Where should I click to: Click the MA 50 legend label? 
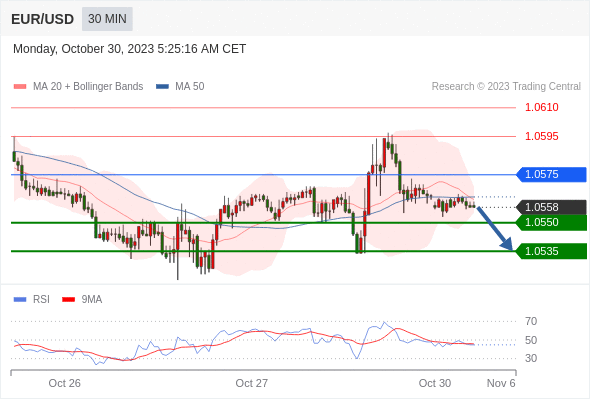(x=190, y=87)
